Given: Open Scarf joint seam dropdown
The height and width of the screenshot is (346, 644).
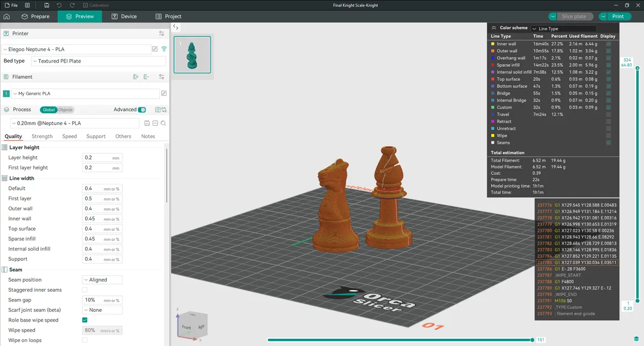Looking at the screenshot, I should (x=102, y=310).
